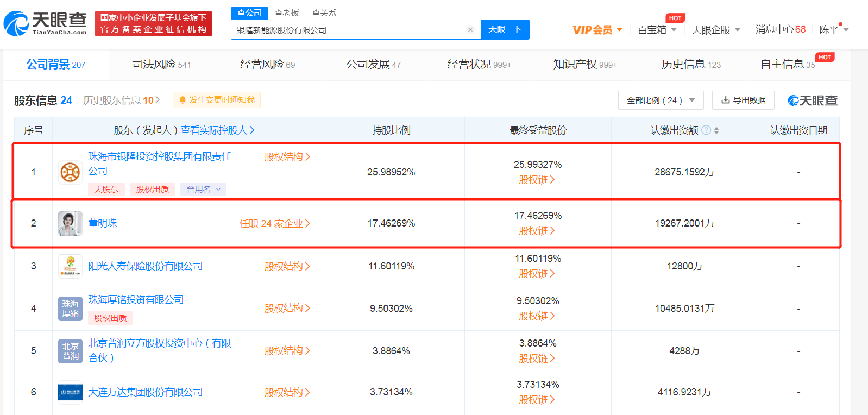The width and height of the screenshot is (868, 415).
Task: Open 股权结构 for 珠海市银隆投资控股
Action: click(x=287, y=157)
